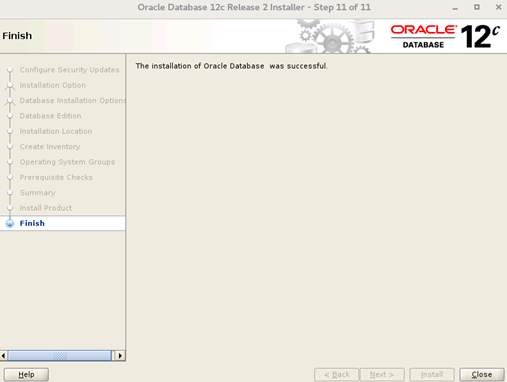This screenshot has height=382, width=507.
Task: Select the Operating System Groups step
Action: (67, 162)
